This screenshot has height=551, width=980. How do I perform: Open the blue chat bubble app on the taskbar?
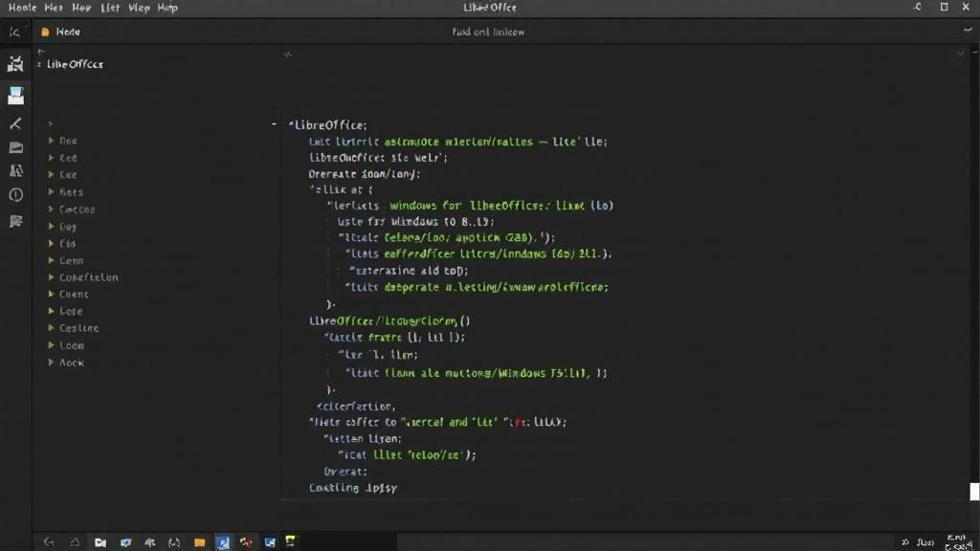coord(125,542)
